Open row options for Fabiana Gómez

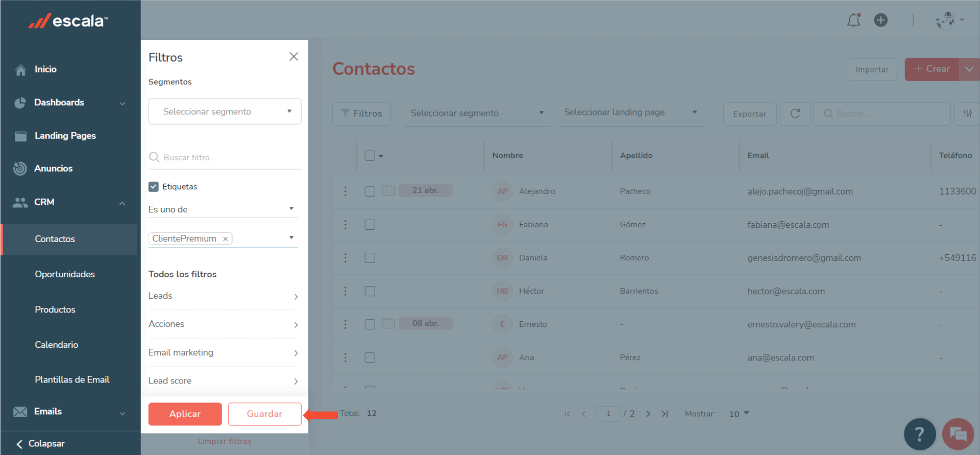[x=346, y=225]
